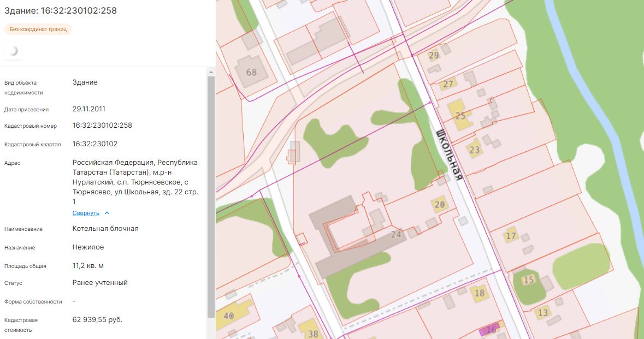Click house number 15 on the map
Screen dimensions: 644x339
tap(528, 280)
